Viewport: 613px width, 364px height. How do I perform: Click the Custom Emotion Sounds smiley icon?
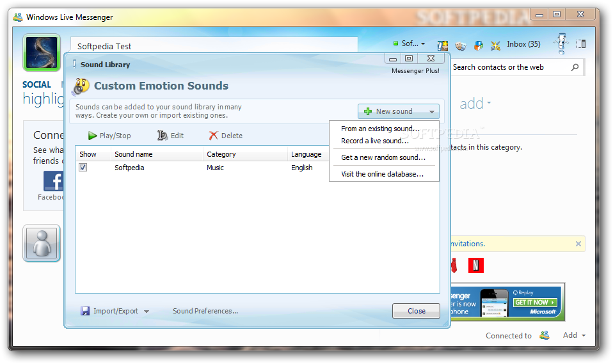click(81, 86)
